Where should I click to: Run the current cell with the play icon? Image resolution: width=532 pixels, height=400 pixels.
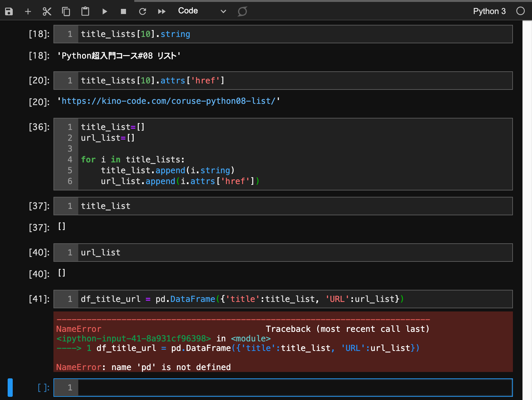[x=104, y=11]
